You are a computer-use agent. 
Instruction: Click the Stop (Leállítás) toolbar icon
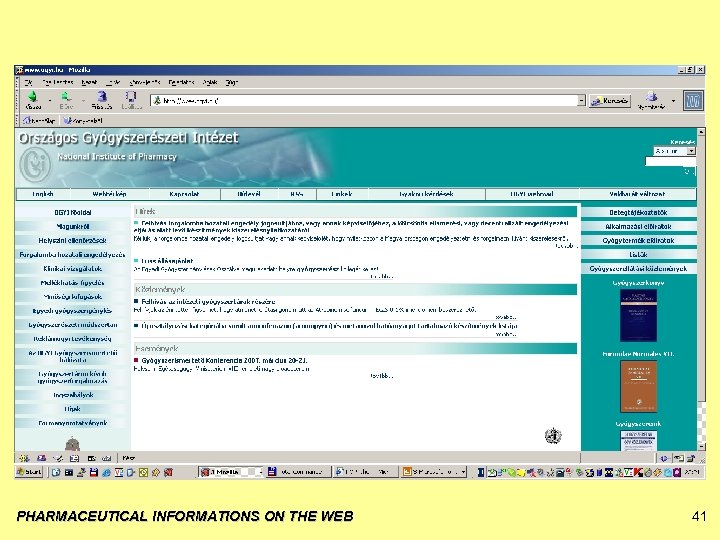tap(131, 96)
